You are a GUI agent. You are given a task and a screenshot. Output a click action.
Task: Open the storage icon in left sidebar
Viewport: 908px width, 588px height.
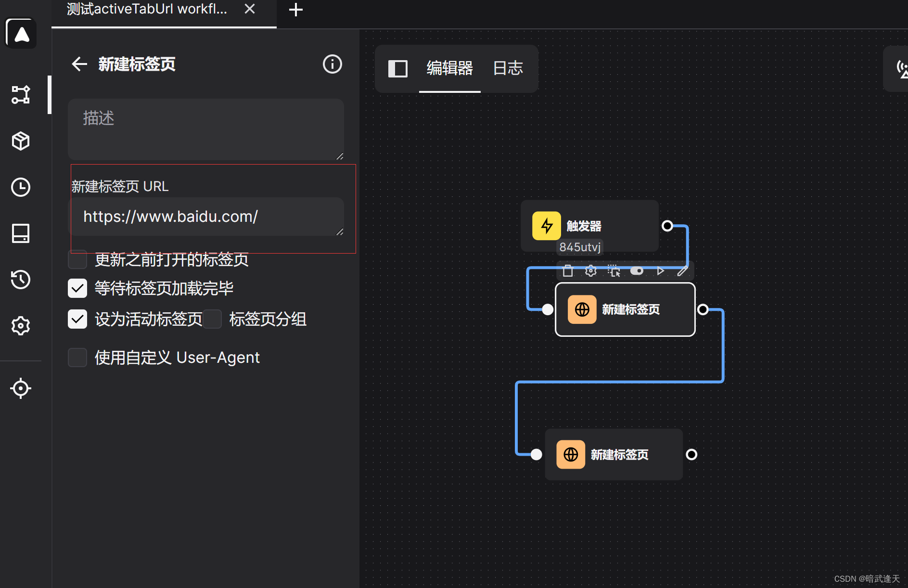21,233
